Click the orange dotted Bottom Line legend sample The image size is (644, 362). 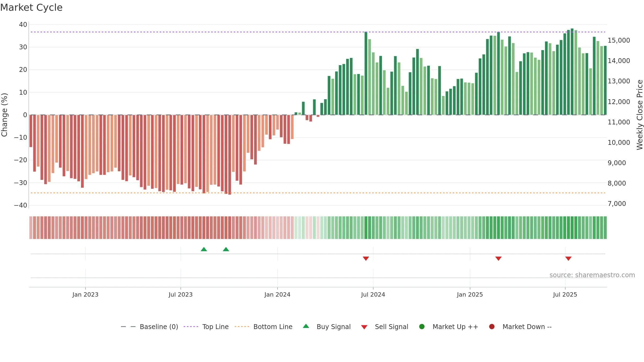(x=242, y=327)
